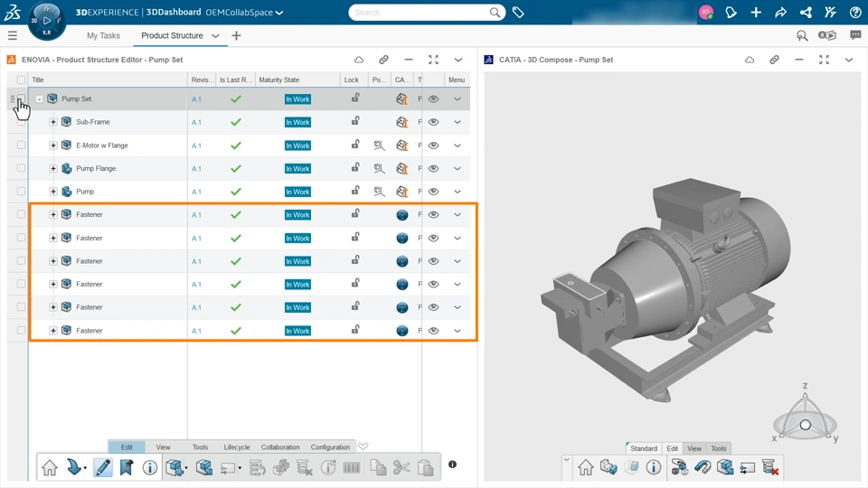
Task: Add a new dashboard tab with plus
Action: (236, 35)
